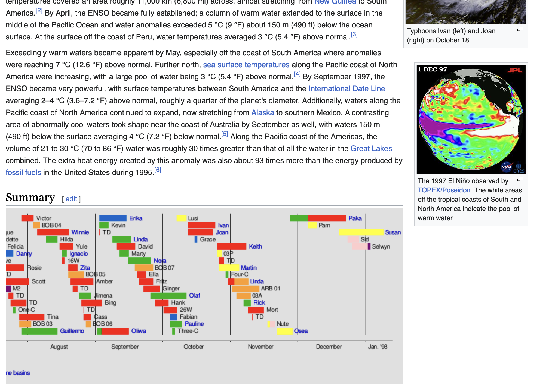This screenshot has height=392, width=552.
Task: Jump to citation reference 3
Action: click(x=354, y=34)
